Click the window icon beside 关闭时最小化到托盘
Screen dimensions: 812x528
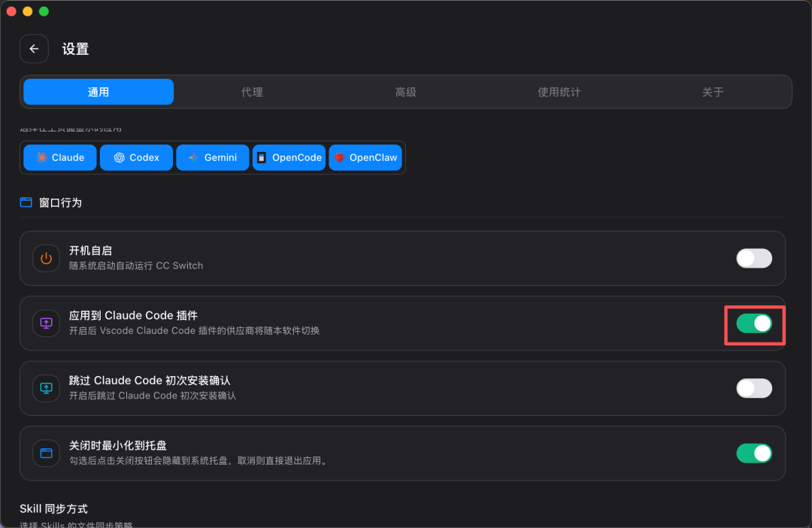(46, 454)
